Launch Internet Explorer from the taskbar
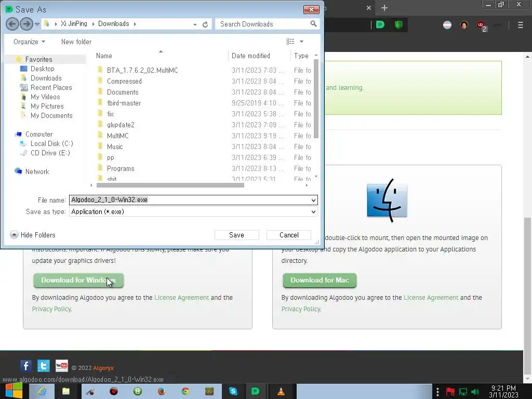This screenshot has height=399, width=532. (x=42, y=391)
